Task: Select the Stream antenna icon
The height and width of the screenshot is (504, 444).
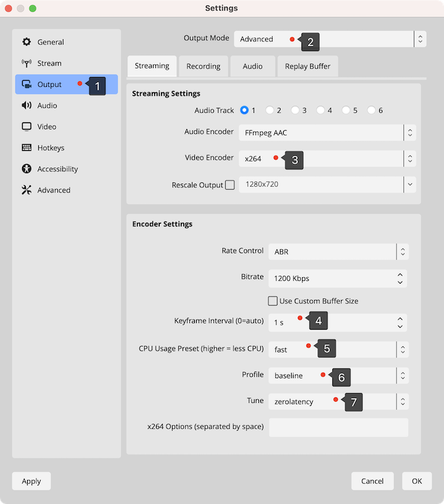Action: 27,63
